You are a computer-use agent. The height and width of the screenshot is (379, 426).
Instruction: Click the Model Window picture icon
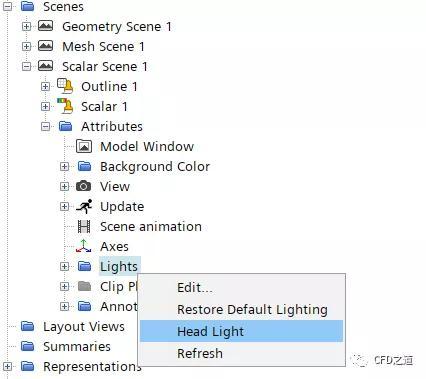click(x=84, y=146)
